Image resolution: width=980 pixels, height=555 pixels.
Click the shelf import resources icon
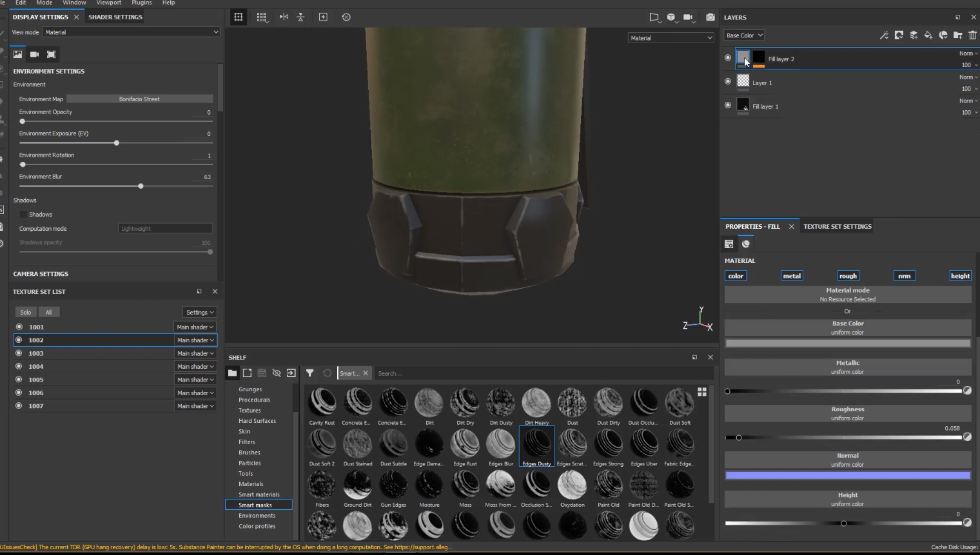291,373
